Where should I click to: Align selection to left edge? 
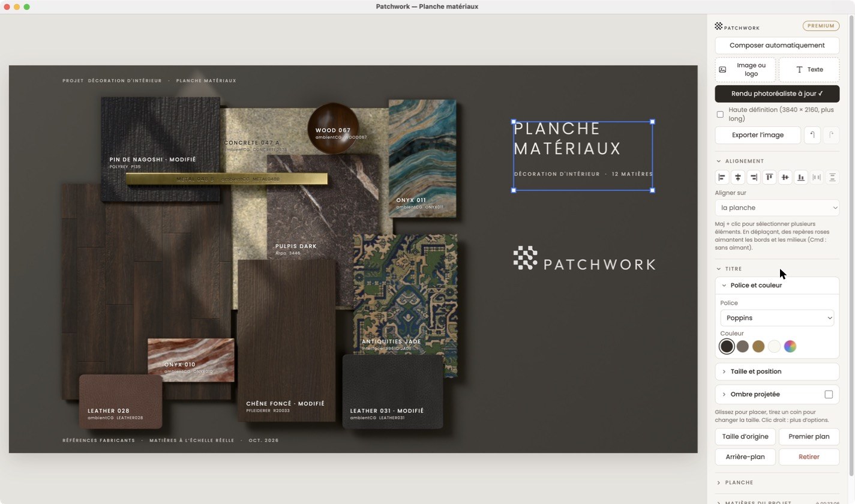[722, 178]
